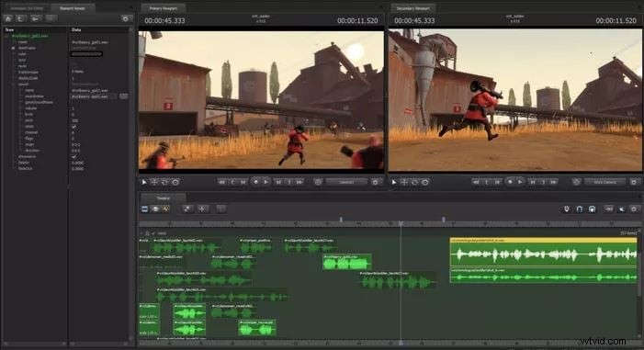Switch timeline to Graph Editor mode
The image size is (644, 350).
165,209
